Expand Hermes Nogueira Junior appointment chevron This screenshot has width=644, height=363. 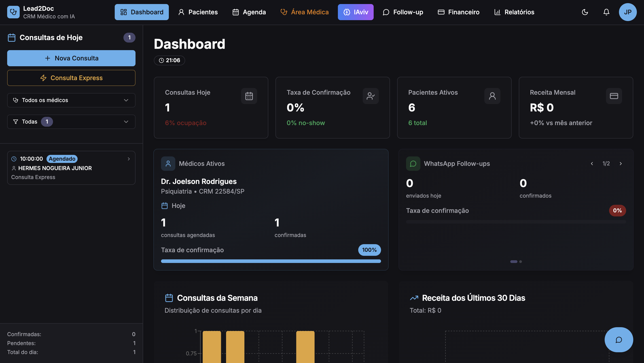tap(129, 159)
